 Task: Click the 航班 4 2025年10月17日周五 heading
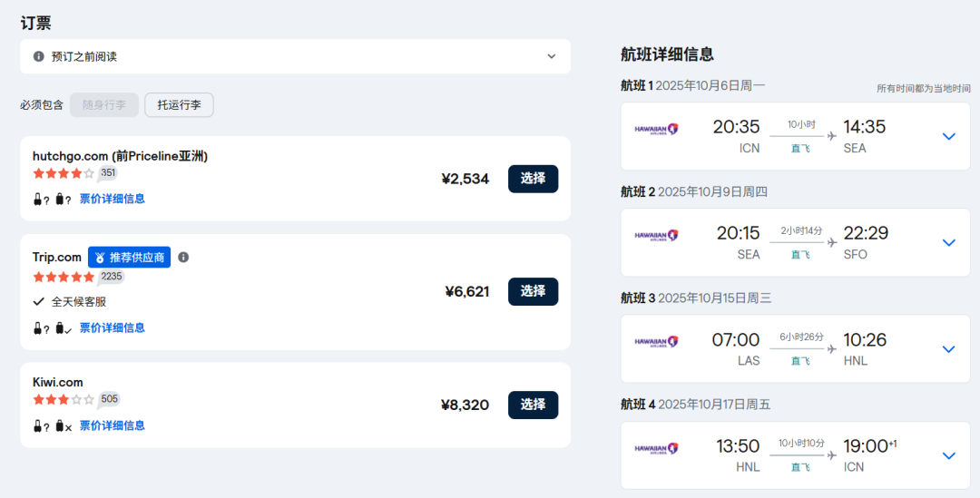(x=696, y=405)
